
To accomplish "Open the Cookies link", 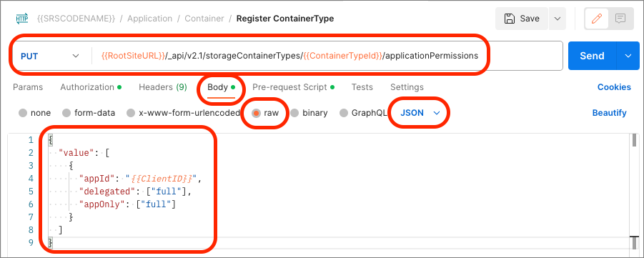I will 614,87.
